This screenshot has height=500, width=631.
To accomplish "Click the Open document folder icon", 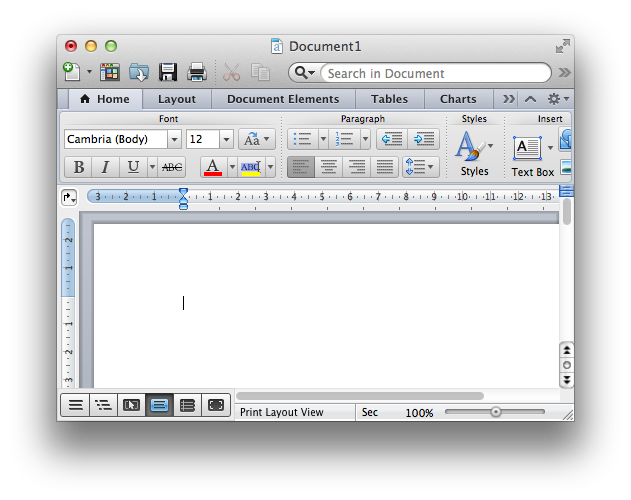I will click(x=139, y=72).
